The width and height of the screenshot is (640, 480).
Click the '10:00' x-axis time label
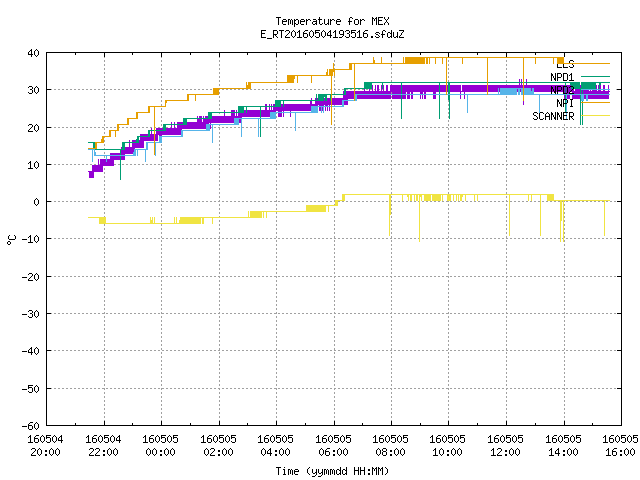tap(448, 452)
